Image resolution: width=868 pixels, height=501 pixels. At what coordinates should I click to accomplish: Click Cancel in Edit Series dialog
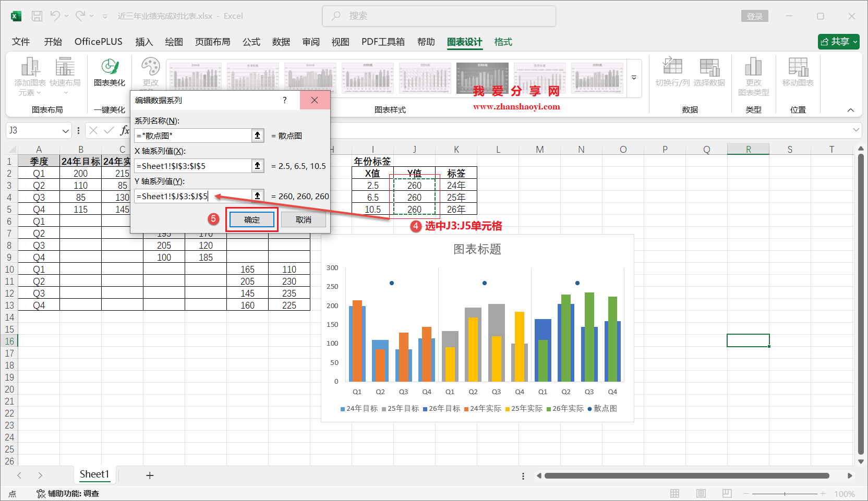point(304,220)
